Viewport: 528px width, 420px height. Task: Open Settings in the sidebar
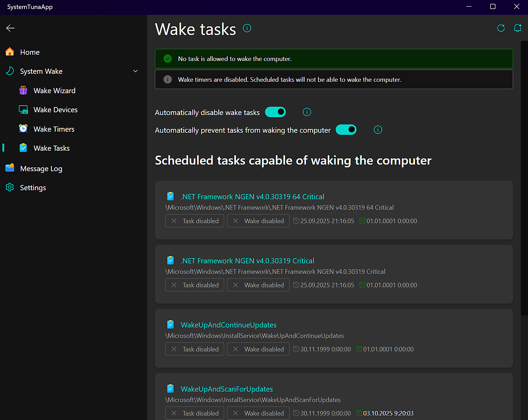[33, 188]
